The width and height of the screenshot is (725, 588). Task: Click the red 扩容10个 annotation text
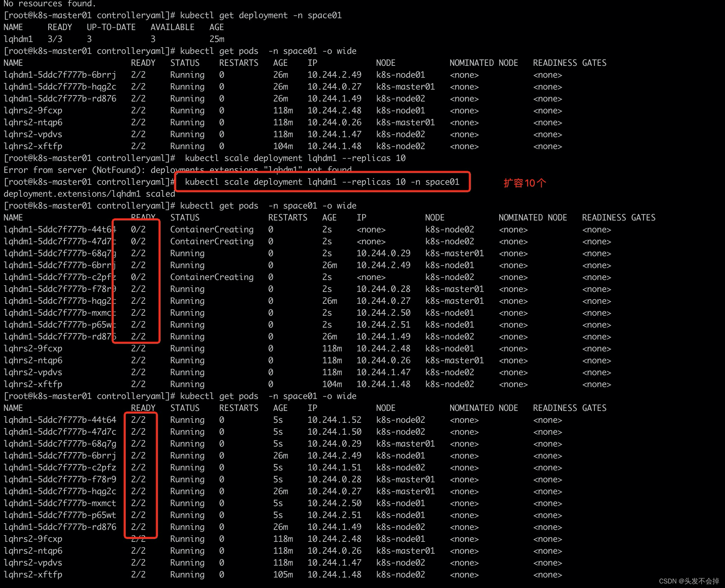524,183
